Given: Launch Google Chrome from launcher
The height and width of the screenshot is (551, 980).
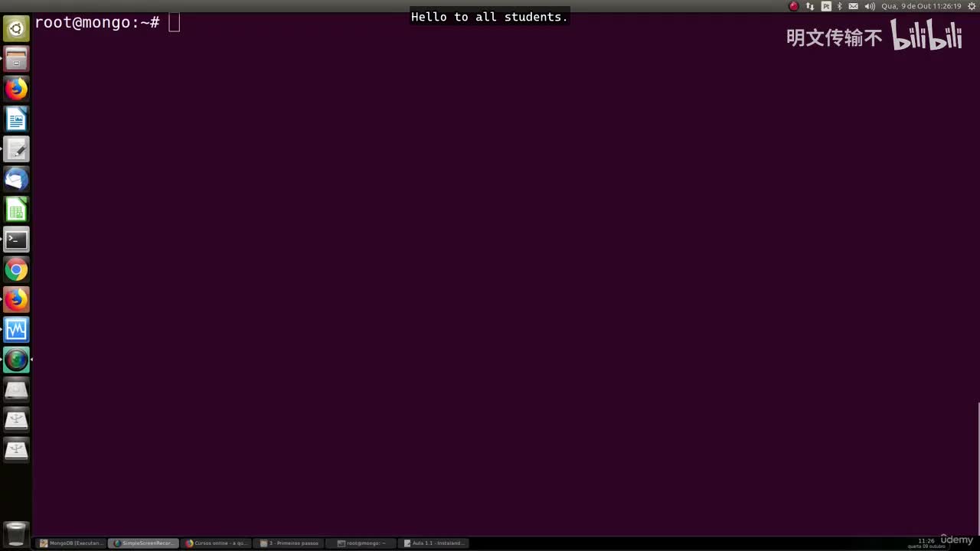Looking at the screenshot, I should pyautogui.click(x=16, y=269).
